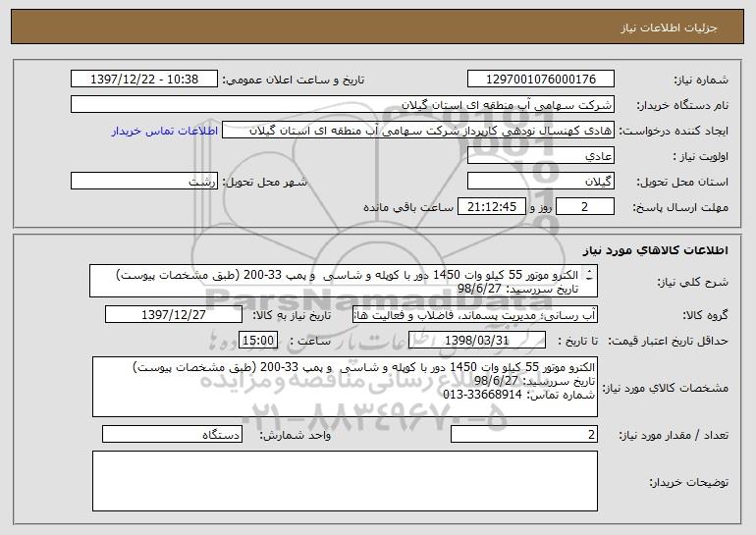Select the text ساعت باقی مانده

click(x=407, y=207)
